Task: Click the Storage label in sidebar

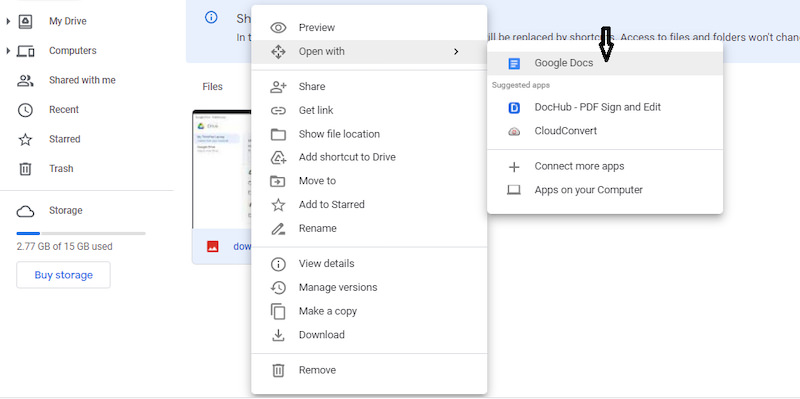Action: 65,211
